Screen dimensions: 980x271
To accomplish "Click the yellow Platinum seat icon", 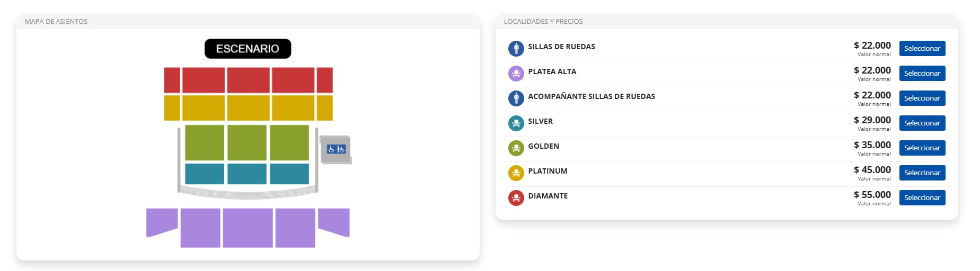I will pyautogui.click(x=516, y=173).
